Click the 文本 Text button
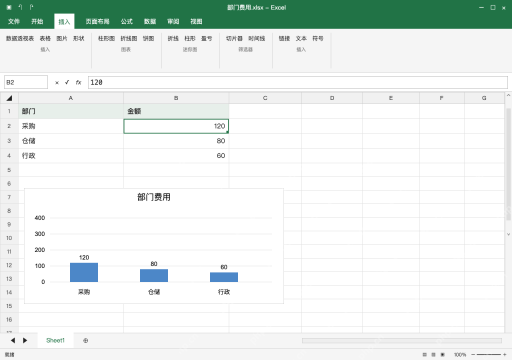The width and height of the screenshot is (512, 360). pos(301,39)
